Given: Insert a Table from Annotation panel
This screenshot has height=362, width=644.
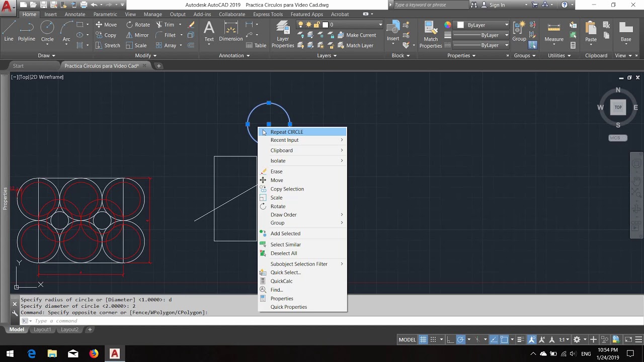Looking at the screenshot, I should point(256,45).
